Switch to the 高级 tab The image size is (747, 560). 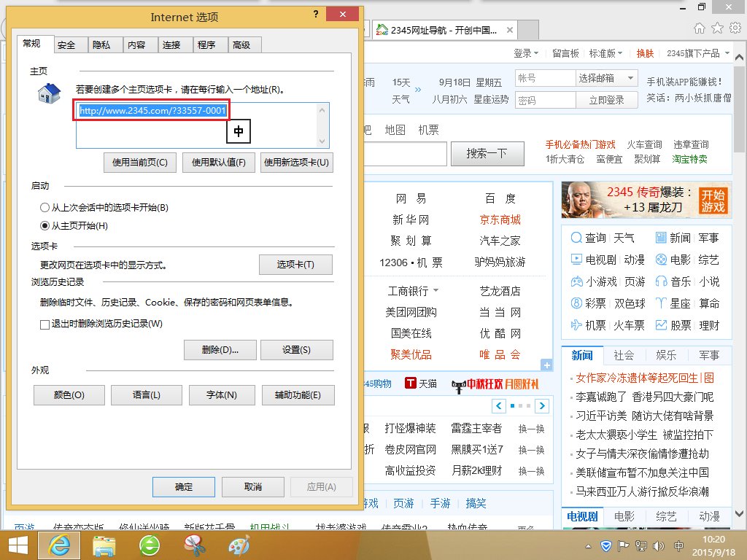(241, 45)
